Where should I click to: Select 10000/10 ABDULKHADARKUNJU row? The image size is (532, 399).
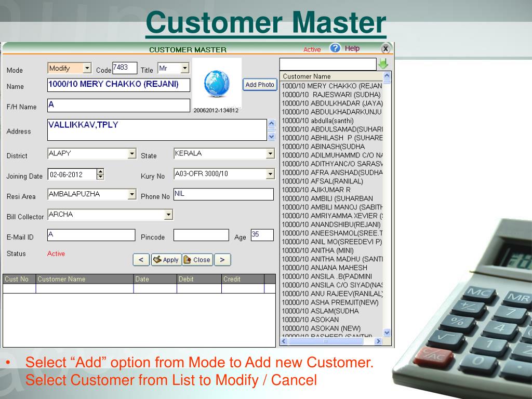click(x=332, y=112)
